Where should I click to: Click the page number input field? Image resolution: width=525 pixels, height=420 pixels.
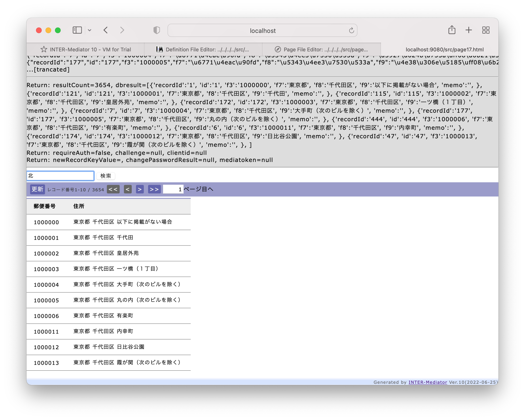click(x=173, y=189)
